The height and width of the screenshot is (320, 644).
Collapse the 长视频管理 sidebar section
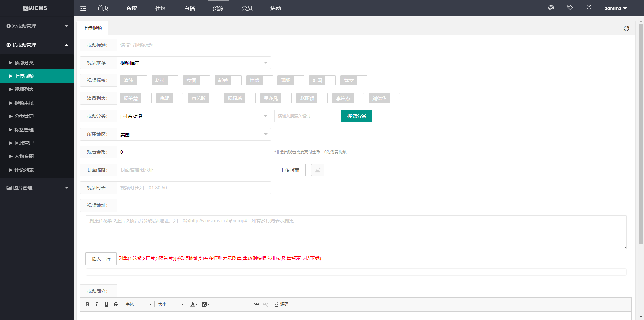[x=37, y=45]
